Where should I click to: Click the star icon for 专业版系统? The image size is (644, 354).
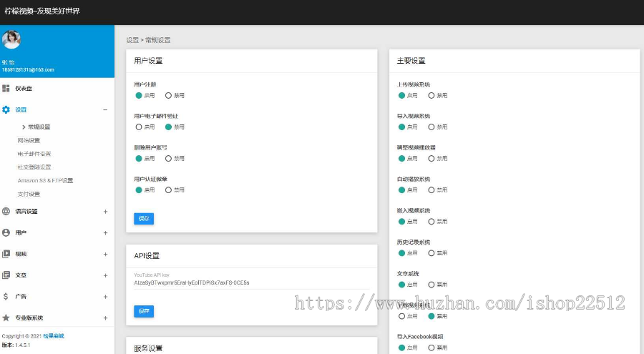coord(6,318)
